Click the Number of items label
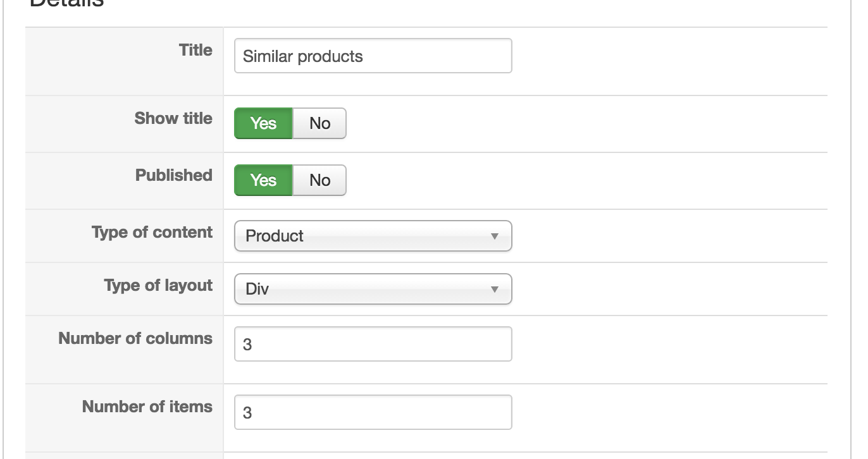The width and height of the screenshot is (868, 459). [x=147, y=407]
